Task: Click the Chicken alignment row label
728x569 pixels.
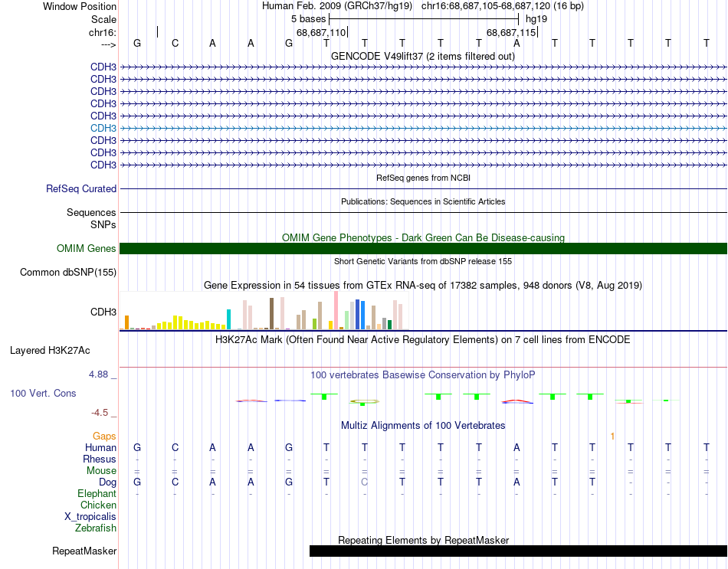Action: point(98,505)
